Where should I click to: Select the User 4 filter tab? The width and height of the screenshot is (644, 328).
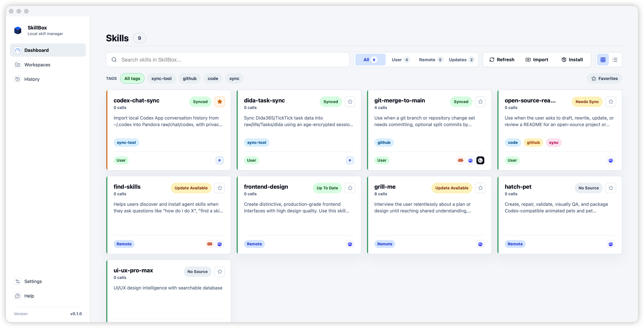click(401, 60)
